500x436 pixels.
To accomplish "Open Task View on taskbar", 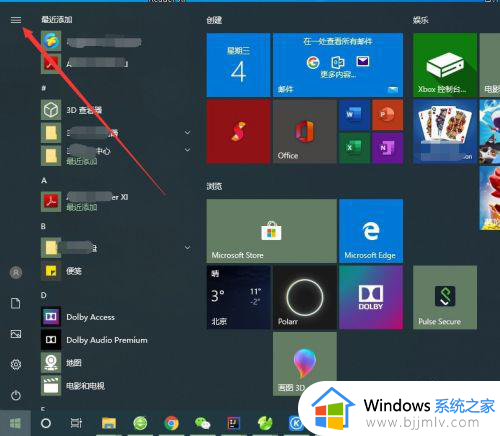I will point(76,423).
